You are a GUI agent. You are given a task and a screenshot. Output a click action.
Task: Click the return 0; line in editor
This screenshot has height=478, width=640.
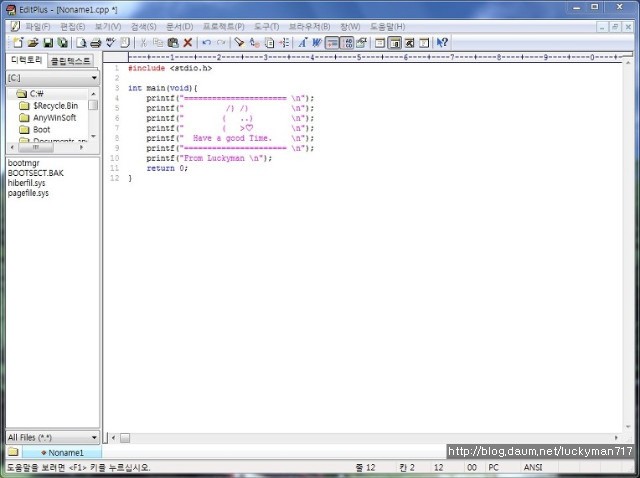[x=167, y=168]
